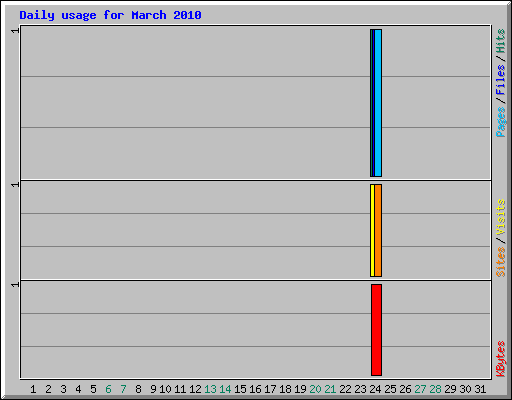Click green weekend day label 6
The image size is (512, 400).
click(108, 389)
